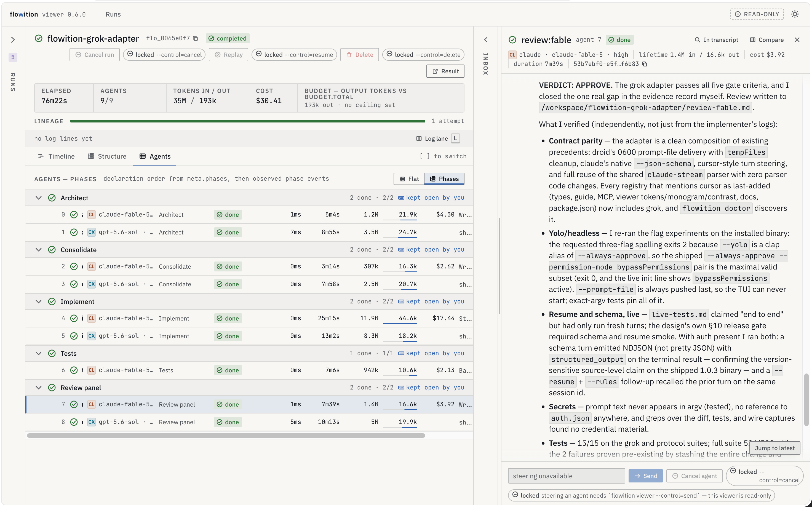Click the CL badge on agent row 0
Image resolution: width=812 pixels, height=507 pixels.
point(92,215)
